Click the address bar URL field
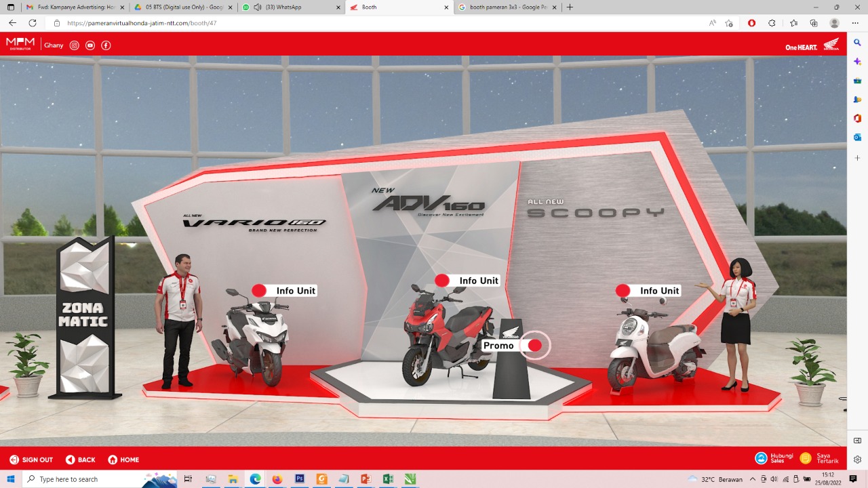 point(380,23)
